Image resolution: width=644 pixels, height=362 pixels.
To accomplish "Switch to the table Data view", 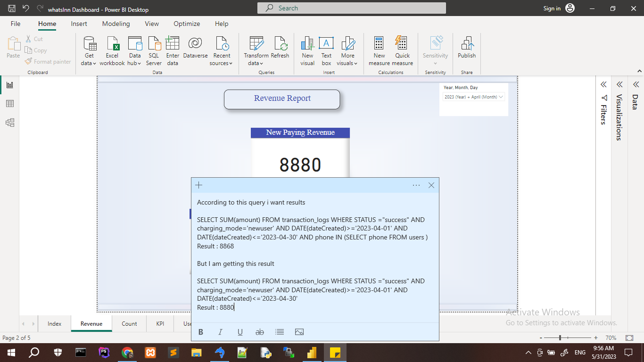I will point(9,104).
